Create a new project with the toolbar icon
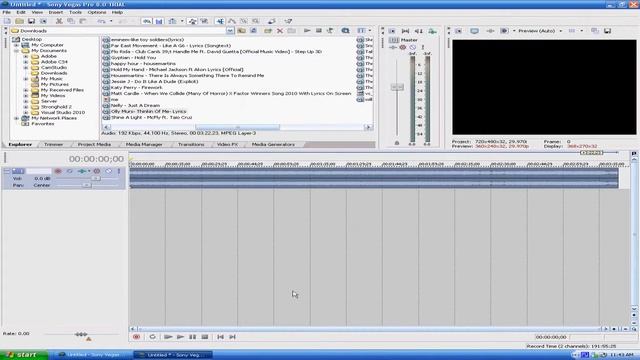 pyautogui.click(x=7, y=21)
